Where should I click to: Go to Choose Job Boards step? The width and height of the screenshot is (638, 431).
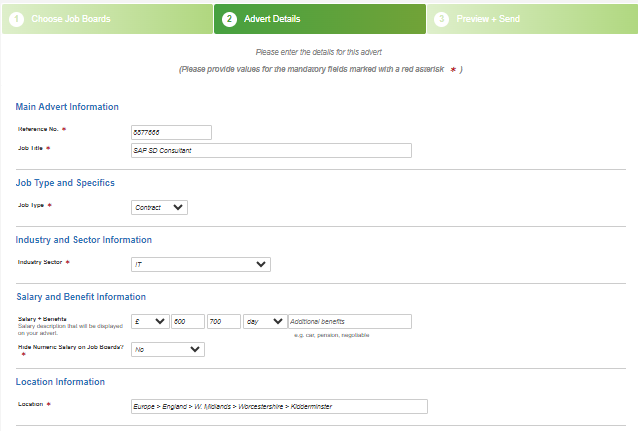tap(107, 19)
